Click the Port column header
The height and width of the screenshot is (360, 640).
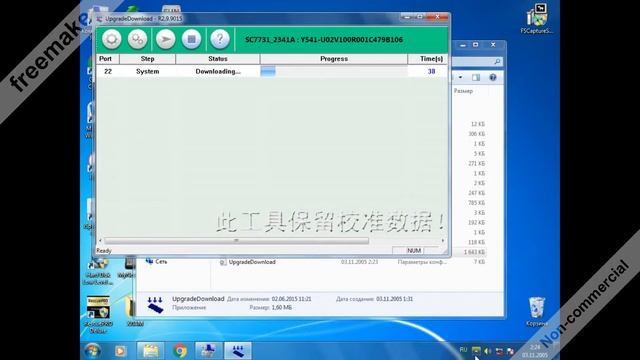click(107, 59)
